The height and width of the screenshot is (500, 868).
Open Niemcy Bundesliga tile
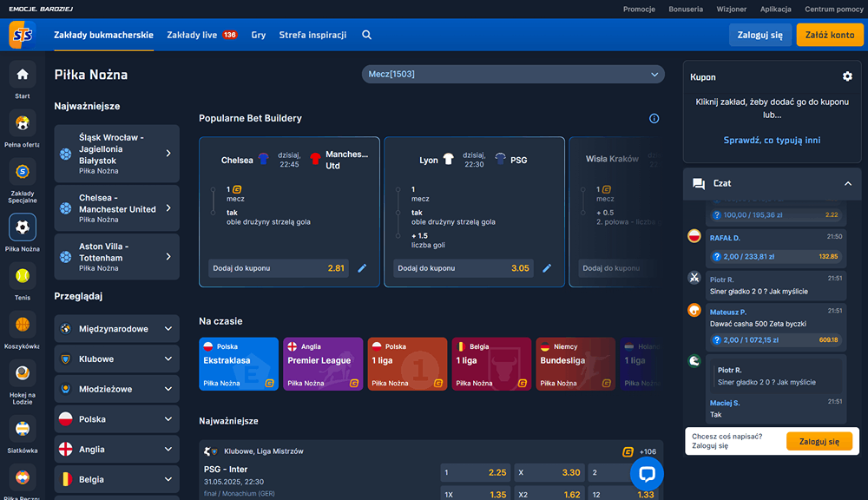[575, 364]
